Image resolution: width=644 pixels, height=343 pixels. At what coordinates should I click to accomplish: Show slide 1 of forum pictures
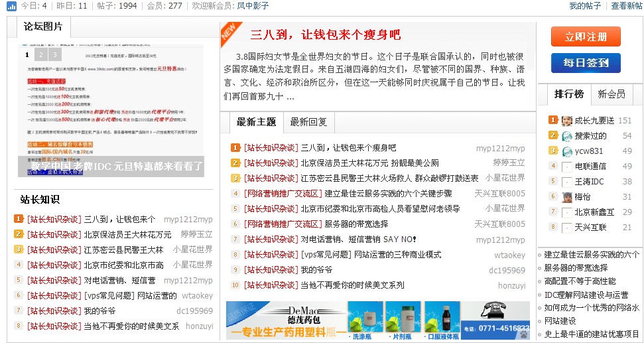[27, 54]
